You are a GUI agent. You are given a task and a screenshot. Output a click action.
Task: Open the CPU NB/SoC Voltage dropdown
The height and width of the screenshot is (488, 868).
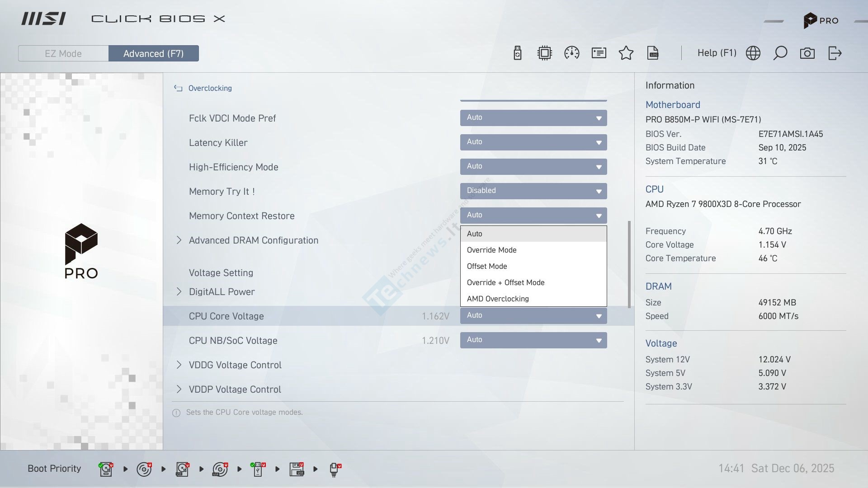tap(533, 340)
